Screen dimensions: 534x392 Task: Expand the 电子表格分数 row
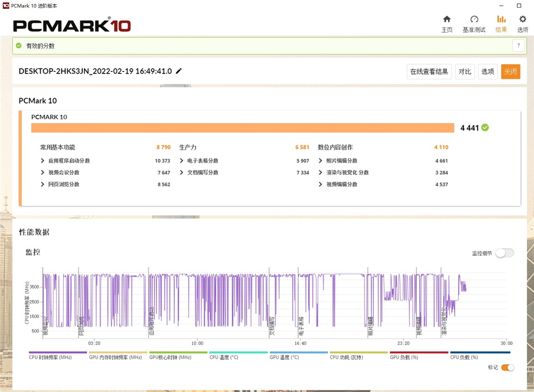(x=181, y=161)
